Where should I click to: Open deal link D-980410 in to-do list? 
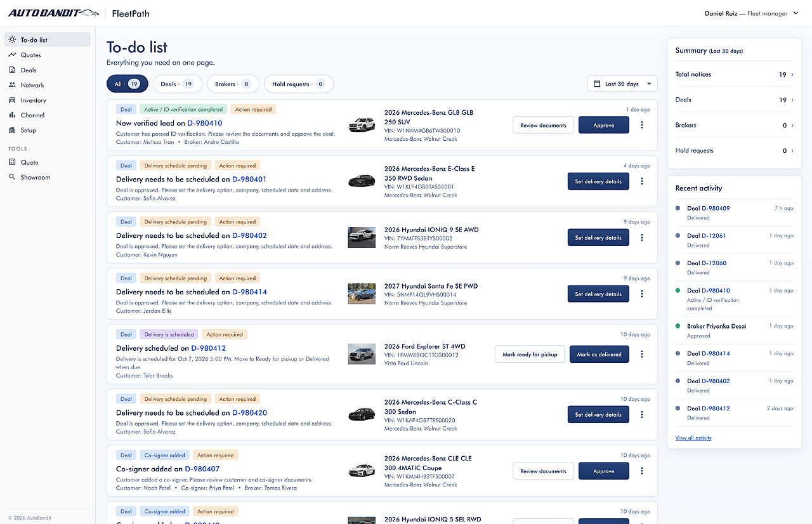205,123
